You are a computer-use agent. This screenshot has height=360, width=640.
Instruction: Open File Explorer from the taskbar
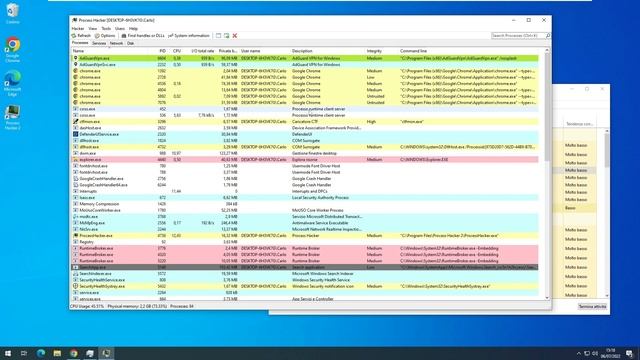[x=57, y=353]
